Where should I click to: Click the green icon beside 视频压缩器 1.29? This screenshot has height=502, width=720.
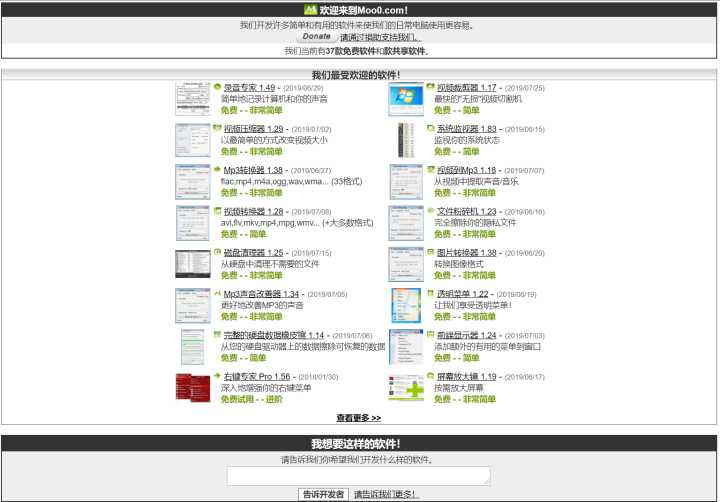217,128
